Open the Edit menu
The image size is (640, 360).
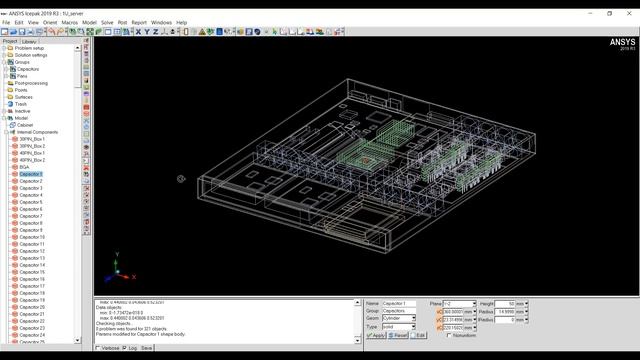[19, 22]
